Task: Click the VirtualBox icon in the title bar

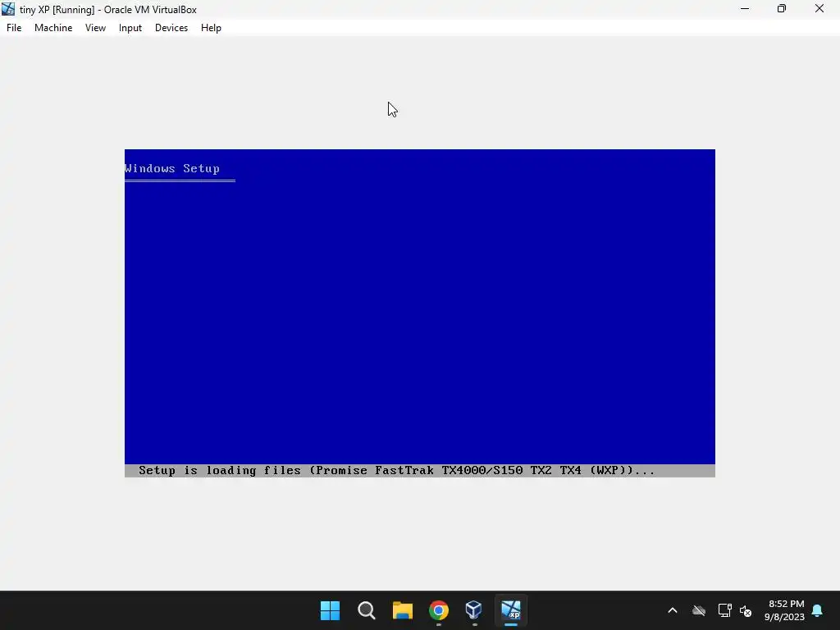Action: pyautogui.click(x=8, y=9)
